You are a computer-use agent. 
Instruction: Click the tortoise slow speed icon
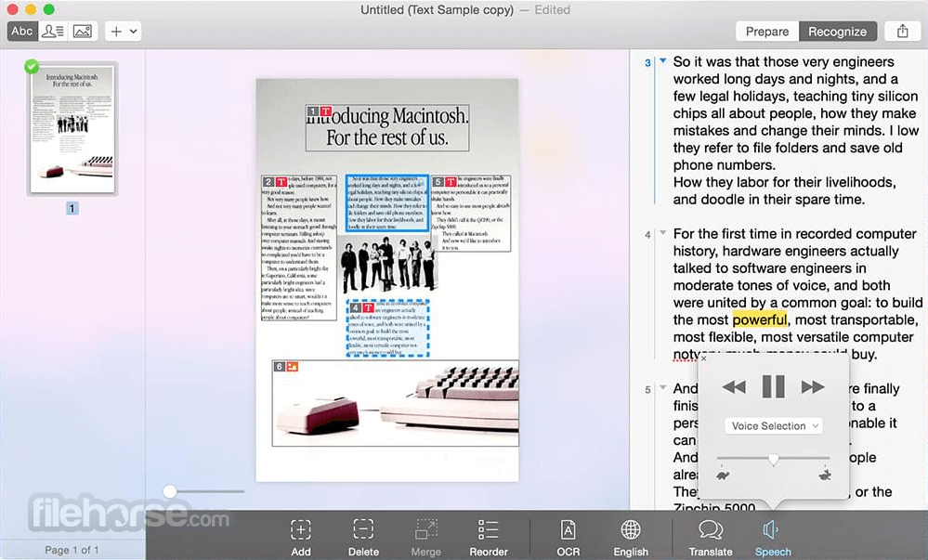click(723, 475)
